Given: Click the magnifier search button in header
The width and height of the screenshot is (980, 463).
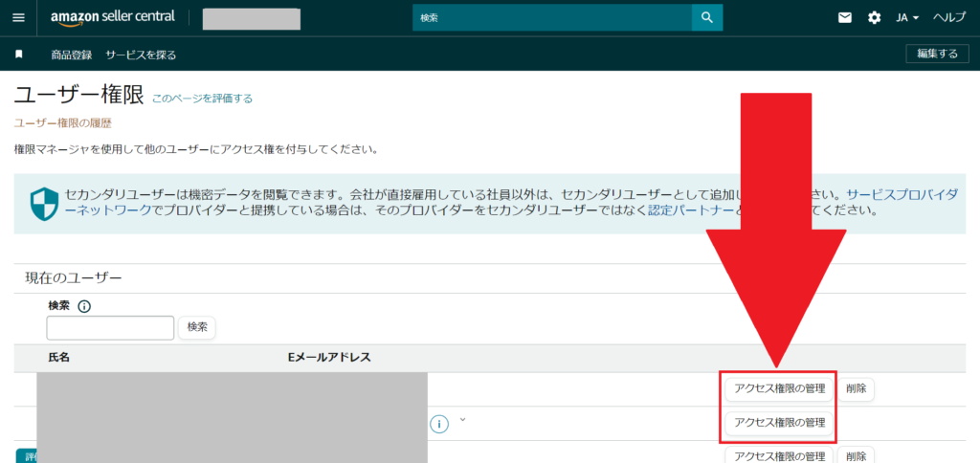Looking at the screenshot, I should tap(706, 17).
